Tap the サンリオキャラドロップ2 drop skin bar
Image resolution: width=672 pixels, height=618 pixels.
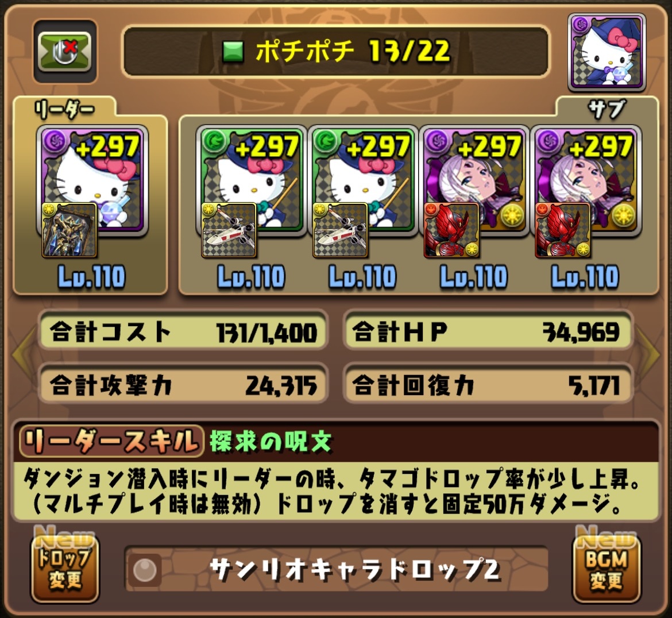click(336, 569)
